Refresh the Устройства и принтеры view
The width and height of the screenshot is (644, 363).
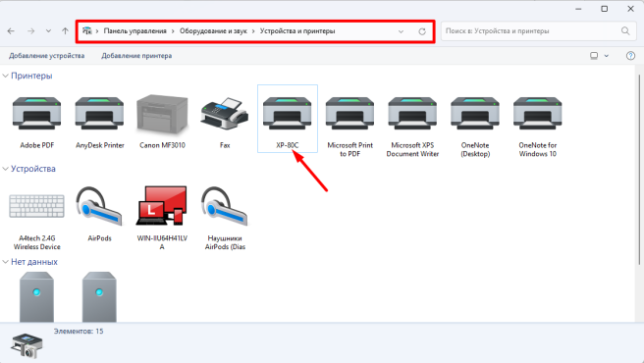[422, 31]
